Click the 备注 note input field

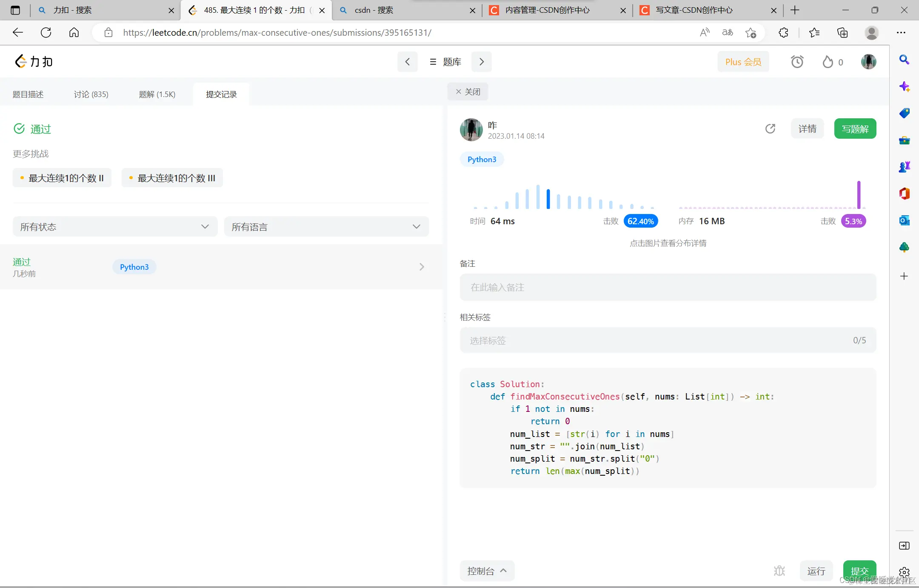click(x=668, y=288)
